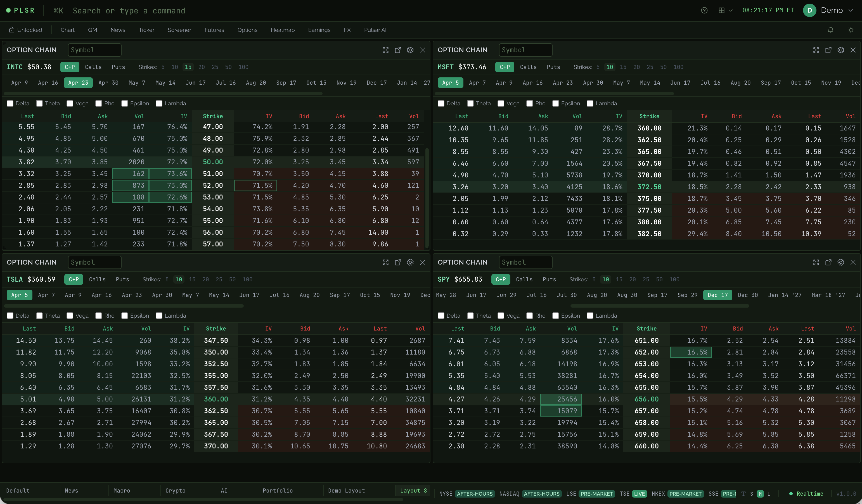Viewport: 862px width, 504px height.
Task: Click the MSFT expiration dates scrollbar
Action: [x=554, y=93]
